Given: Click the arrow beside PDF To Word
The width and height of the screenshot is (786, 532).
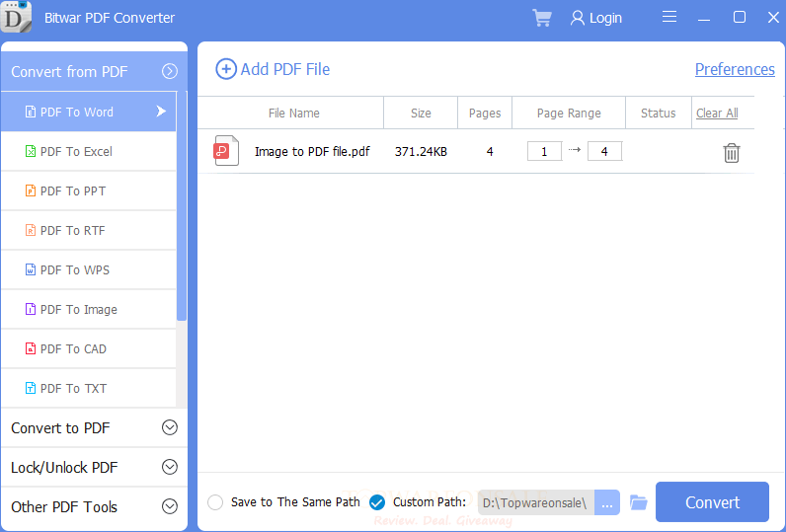Looking at the screenshot, I should click(x=161, y=112).
